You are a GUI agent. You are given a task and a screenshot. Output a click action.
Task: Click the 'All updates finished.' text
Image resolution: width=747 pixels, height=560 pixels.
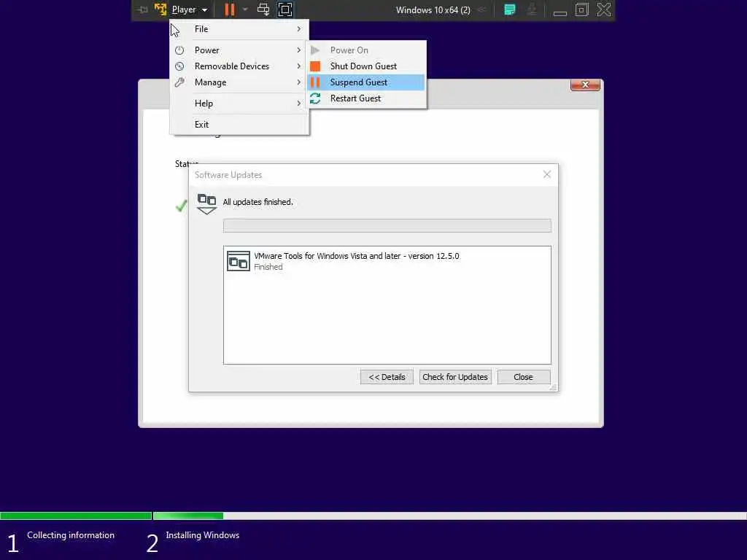[x=258, y=203]
